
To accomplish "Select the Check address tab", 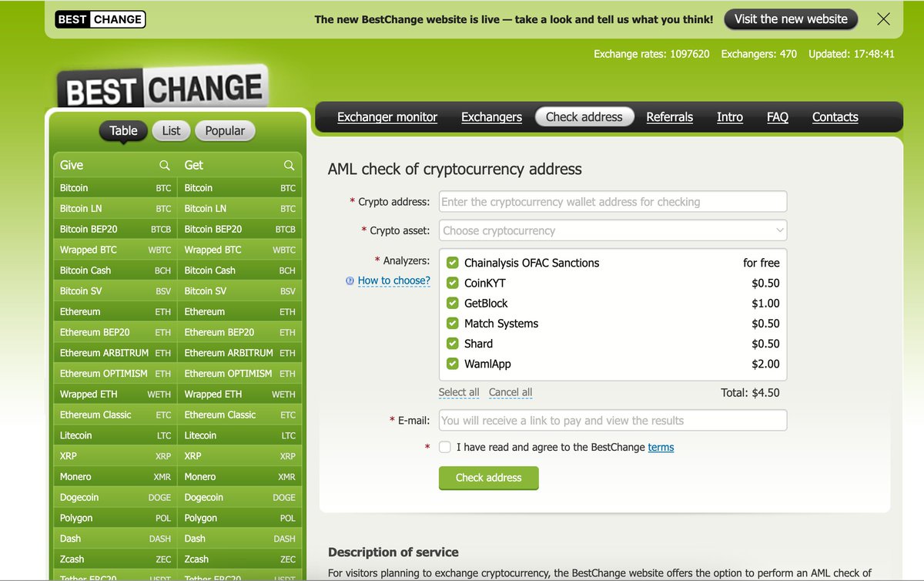I will (584, 117).
